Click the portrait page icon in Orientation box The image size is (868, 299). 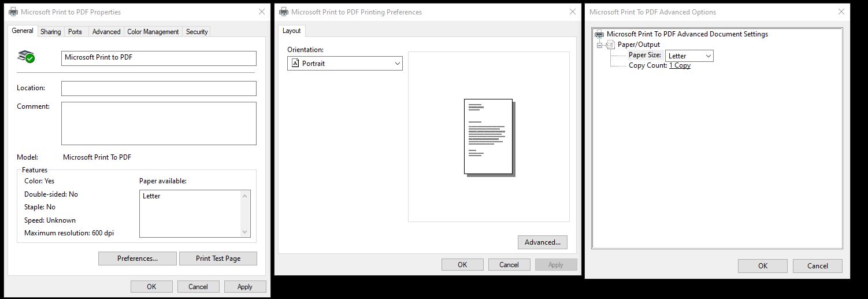pyautogui.click(x=295, y=63)
